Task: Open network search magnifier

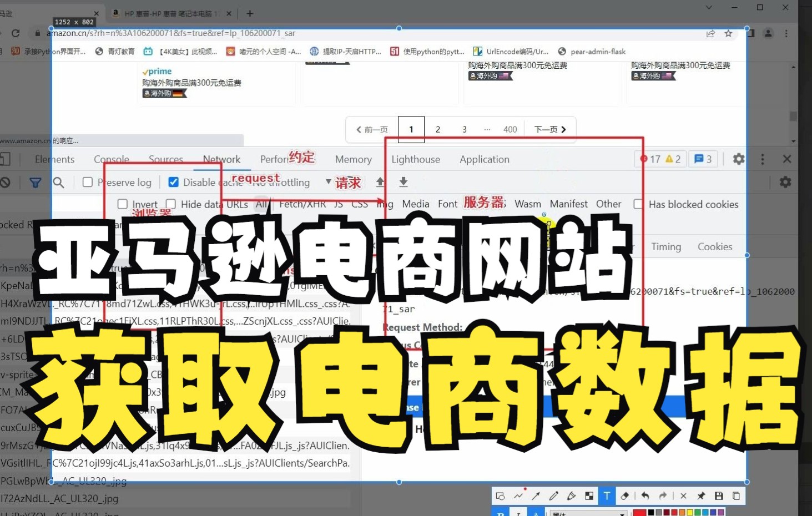Action: 58,182
